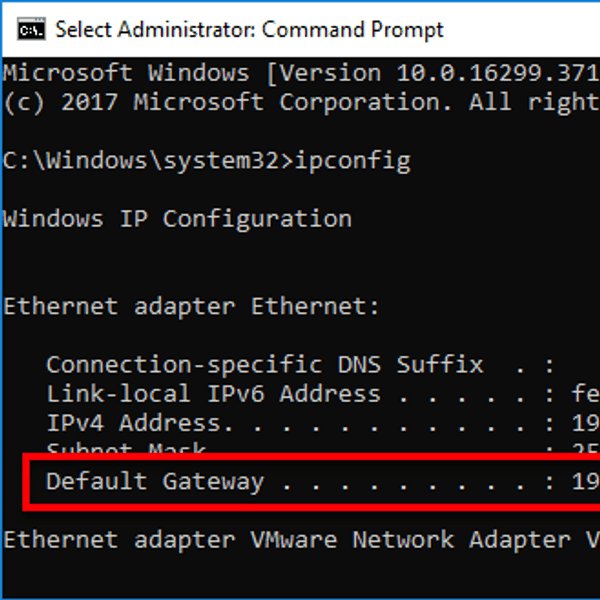
Task: Click the copyright 2017 Microsoft Corporation line
Action: [x=302, y=103]
